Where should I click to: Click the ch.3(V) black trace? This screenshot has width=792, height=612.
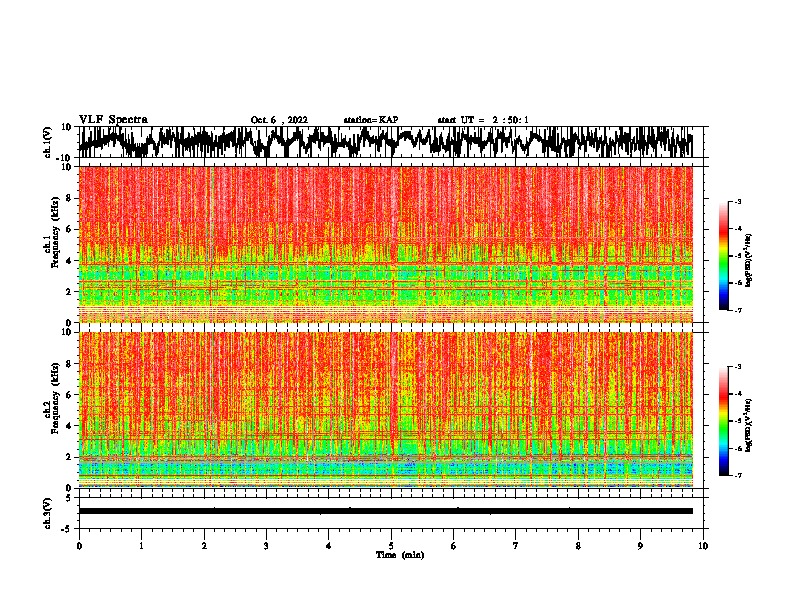pos(385,511)
